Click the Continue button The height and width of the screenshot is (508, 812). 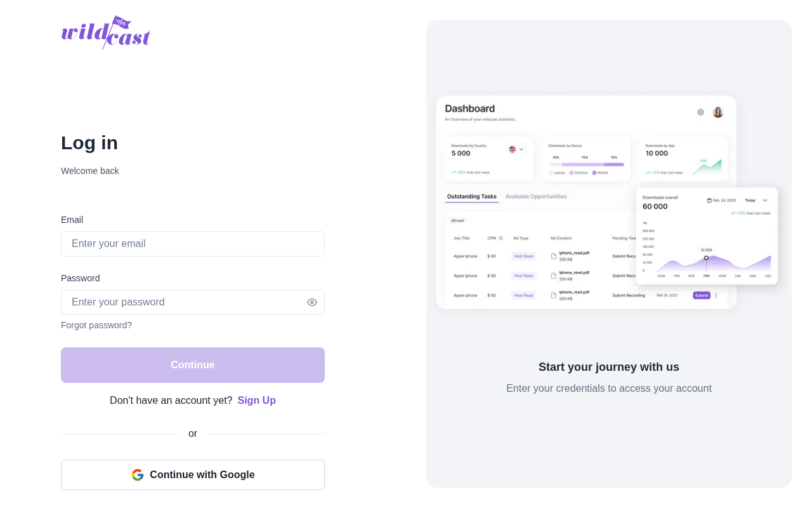(193, 365)
